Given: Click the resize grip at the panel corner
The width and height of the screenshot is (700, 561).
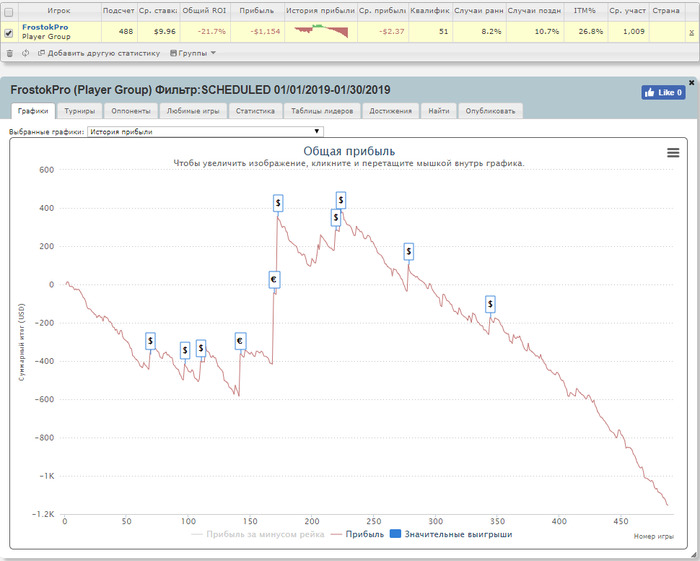Looking at the screenshot, I should pyautogui.click(x=692, y=555).
